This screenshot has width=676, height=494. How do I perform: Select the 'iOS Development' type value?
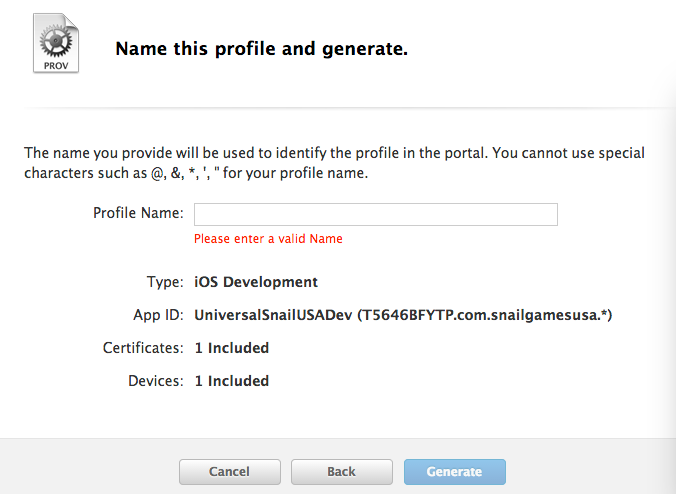point(256,282)
